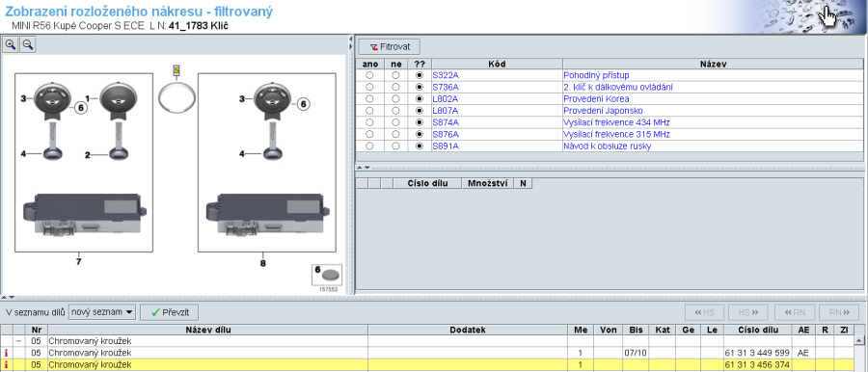The width and height of the screenshot is (868, 372).
Task: Choose 'ano' for S891A Russian manual
Action: (x=369, y=146)
